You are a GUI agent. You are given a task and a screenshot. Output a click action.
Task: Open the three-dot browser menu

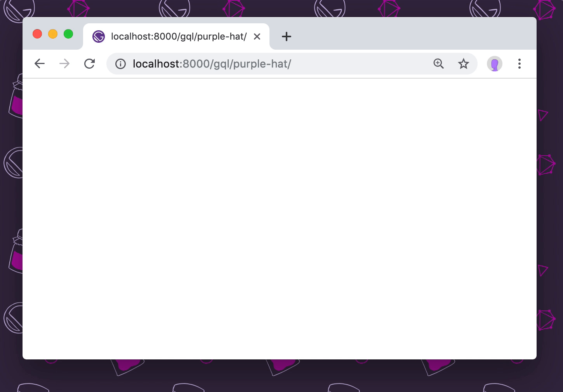coord(519,63)
